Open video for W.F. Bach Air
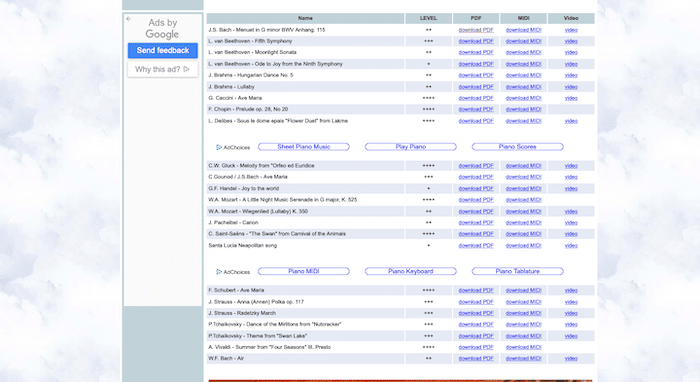700x382 pixels. click(571, 358)
